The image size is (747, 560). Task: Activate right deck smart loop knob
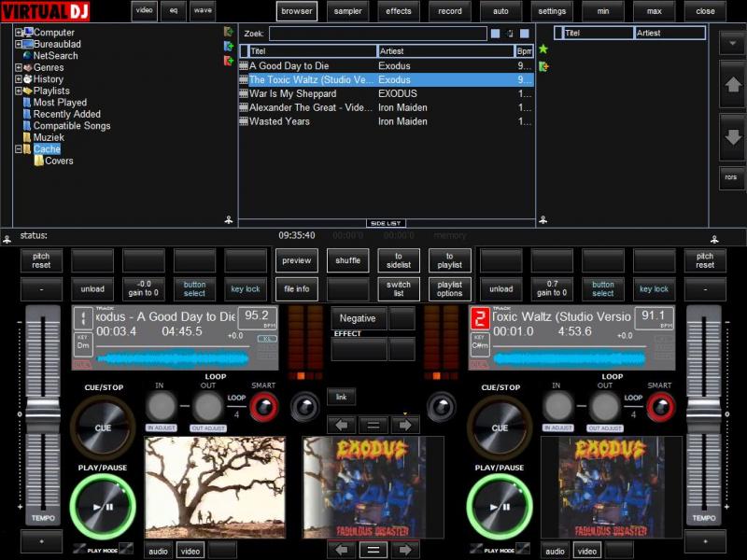pos(661,407)
